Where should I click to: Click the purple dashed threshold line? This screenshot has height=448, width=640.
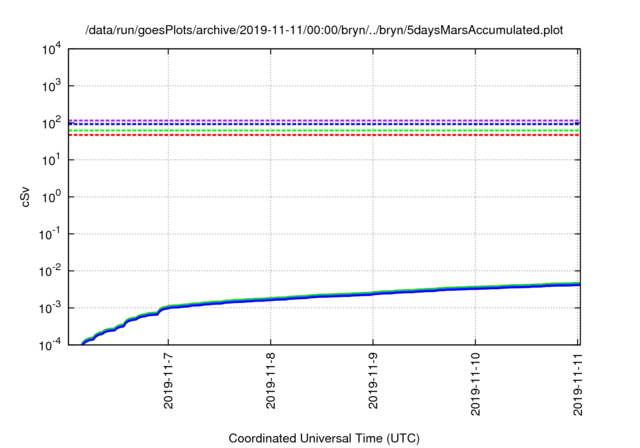click(x=324, y=120)
